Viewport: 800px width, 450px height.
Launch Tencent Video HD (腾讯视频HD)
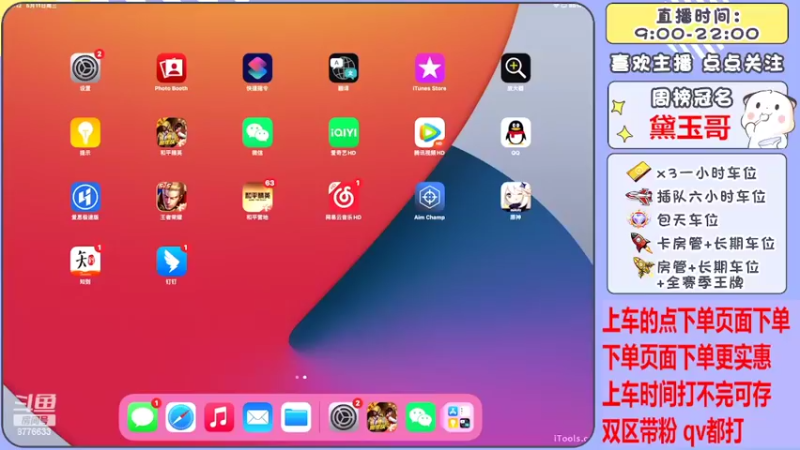pos(430,133)
